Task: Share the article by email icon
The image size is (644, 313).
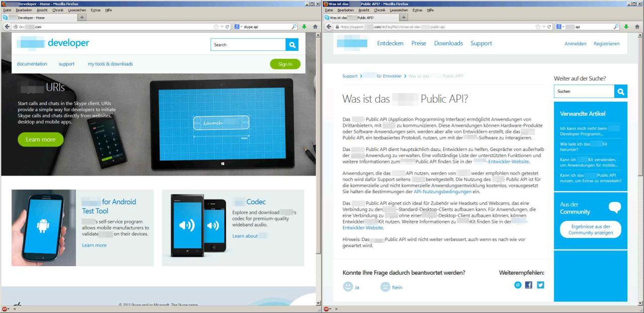Action: click(518, 285)
